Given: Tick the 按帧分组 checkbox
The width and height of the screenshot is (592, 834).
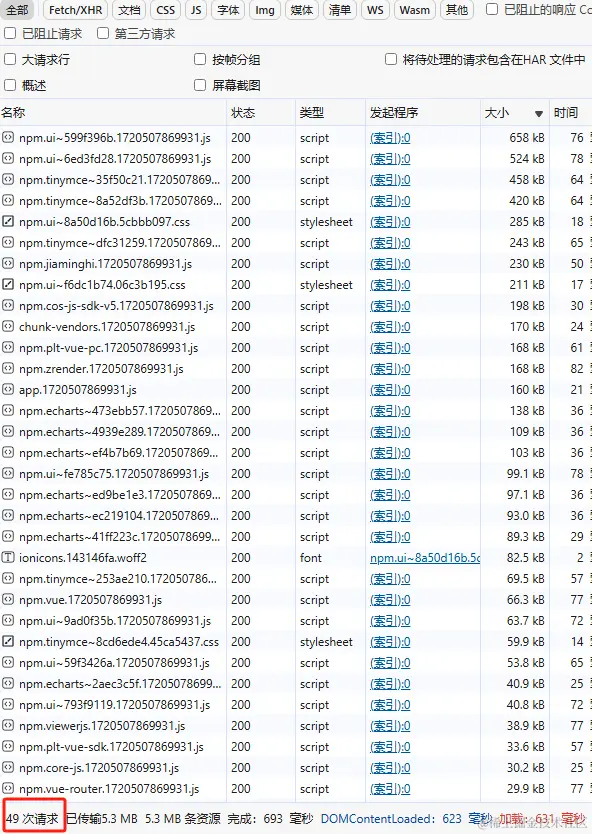Looking at the screenshot, I should pyautogui.click(x=200, y=59).
